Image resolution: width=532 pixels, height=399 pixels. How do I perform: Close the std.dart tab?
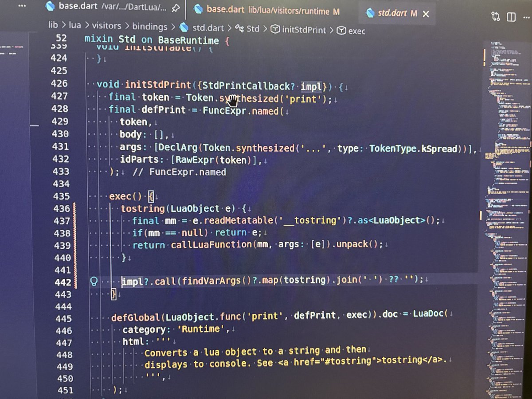coord(426,14)
